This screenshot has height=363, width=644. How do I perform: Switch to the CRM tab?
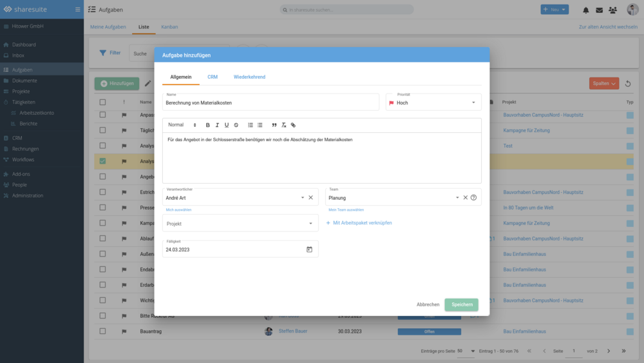pyautogui.click(x=213, y=77)
